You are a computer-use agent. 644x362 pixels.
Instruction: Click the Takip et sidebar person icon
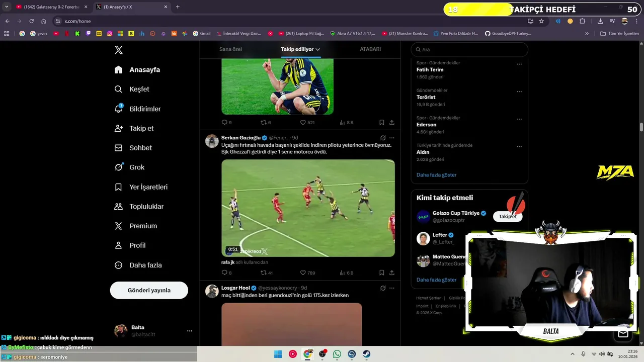click(x=119, y=128)
